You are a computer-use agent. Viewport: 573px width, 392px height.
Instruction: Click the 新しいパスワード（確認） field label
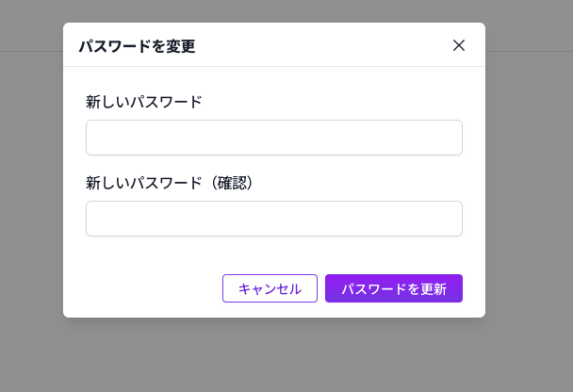(x=171, y=183)
